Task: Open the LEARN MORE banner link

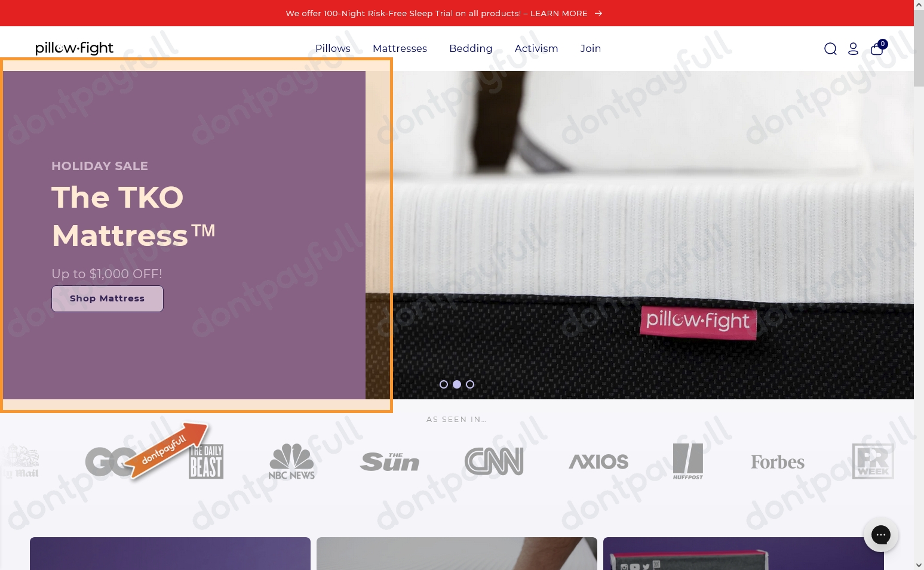Action: click(x=558, y=13)
